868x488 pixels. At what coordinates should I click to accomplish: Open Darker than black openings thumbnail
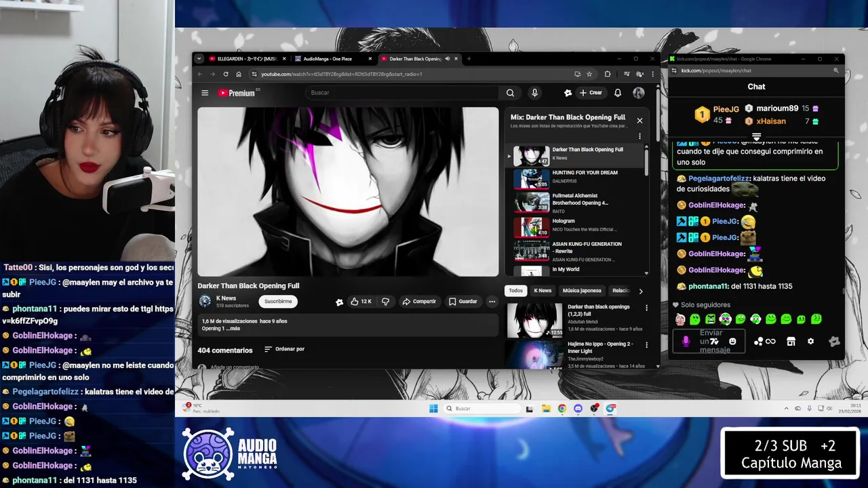535,320
